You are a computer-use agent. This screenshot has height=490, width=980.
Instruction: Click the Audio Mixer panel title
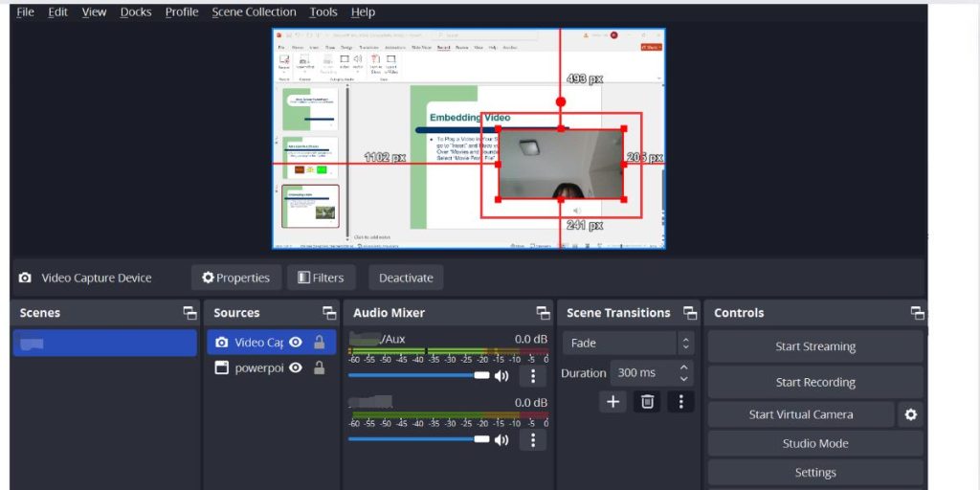pos(389,313)
